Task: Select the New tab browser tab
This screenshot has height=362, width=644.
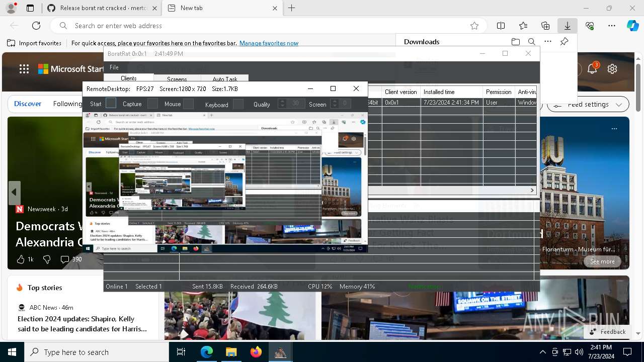Action: click(222, 8)
